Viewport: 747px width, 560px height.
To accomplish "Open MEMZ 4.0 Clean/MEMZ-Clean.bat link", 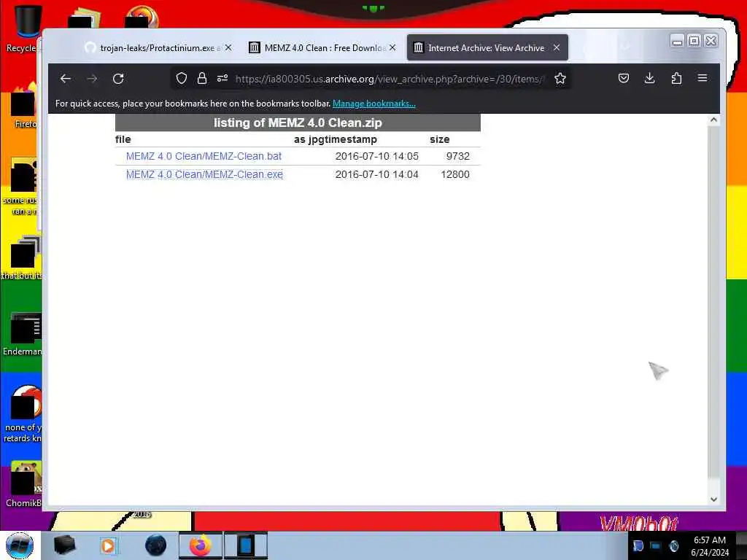I will (204, 156).
